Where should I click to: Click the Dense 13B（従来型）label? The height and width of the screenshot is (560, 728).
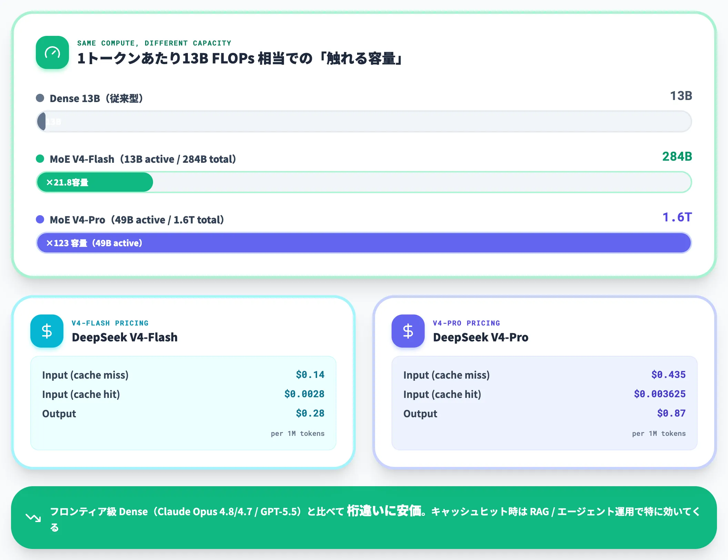coord(97,98)
